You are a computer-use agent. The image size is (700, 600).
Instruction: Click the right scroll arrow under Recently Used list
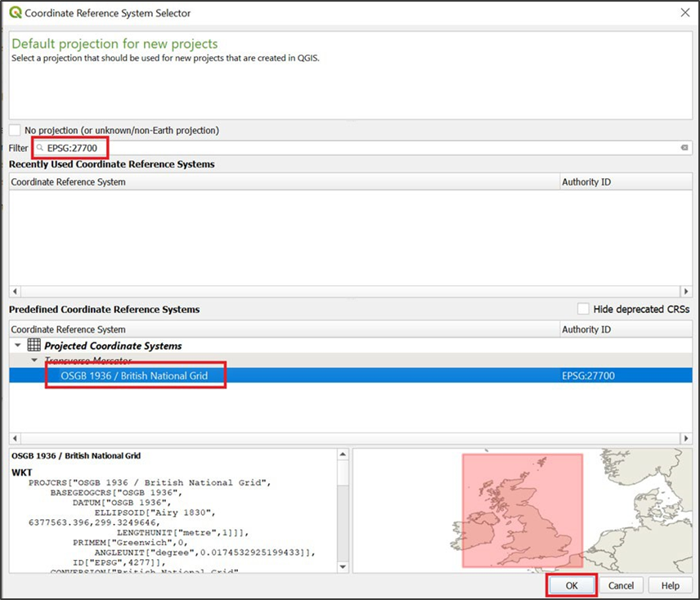click(687, 291)
